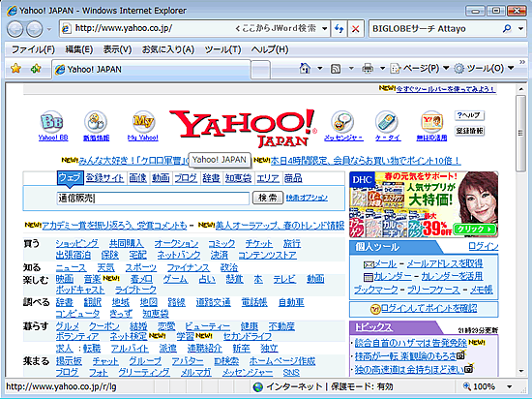This screenshot has height=399, width=532.
Task: Expand the feeds button dropdown arrow
Action: click(351, 69)
